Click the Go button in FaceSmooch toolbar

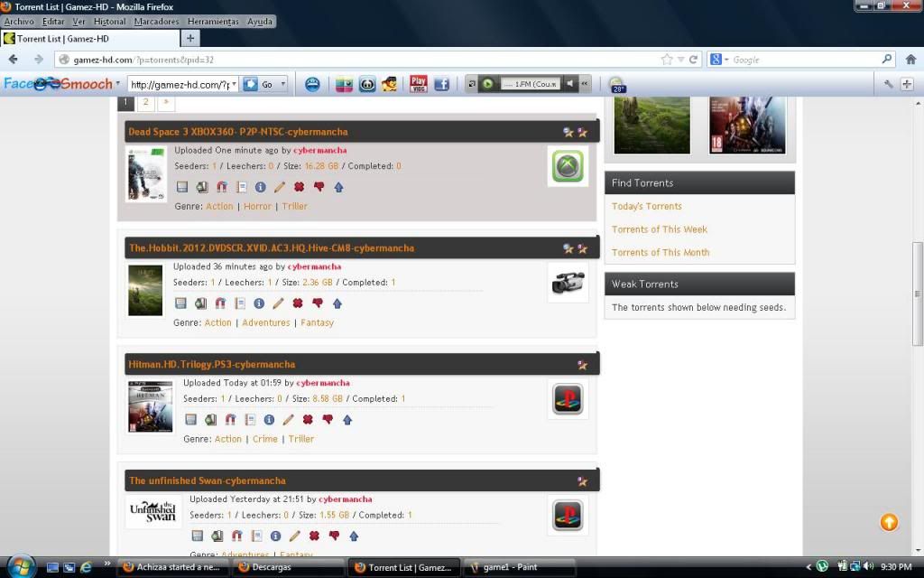(x=259, y=84)
